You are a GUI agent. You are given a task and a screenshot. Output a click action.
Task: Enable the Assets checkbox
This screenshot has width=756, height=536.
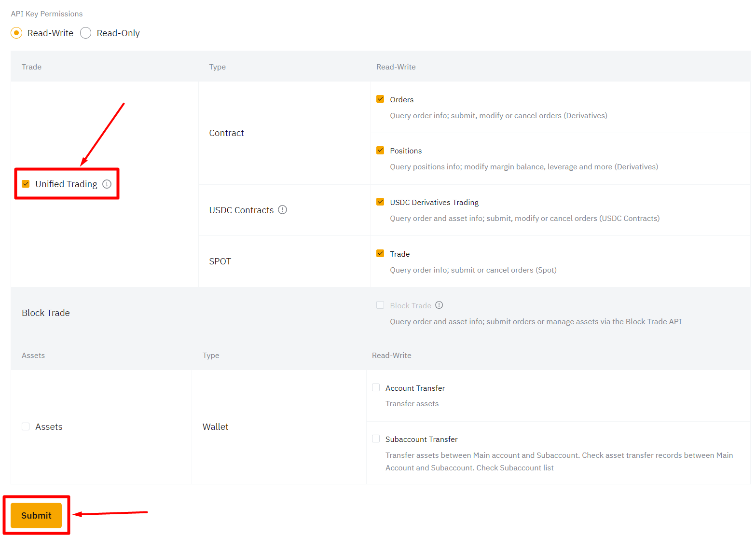pos(26,426)
